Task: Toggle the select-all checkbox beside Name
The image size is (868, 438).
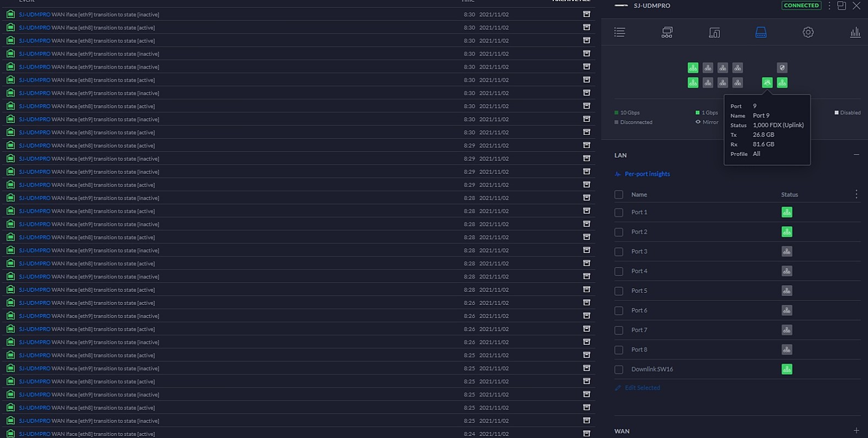Action: pos(619,195)
